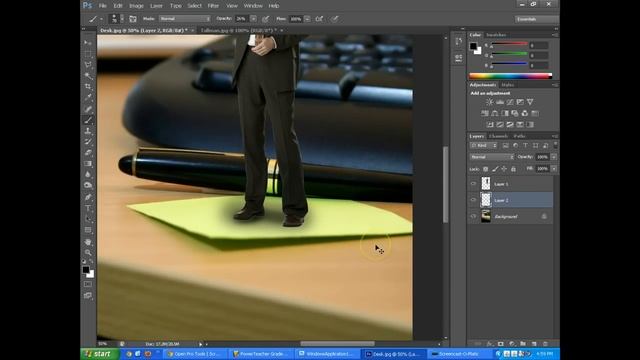Select the Path Selection tool

click(88, 219)
